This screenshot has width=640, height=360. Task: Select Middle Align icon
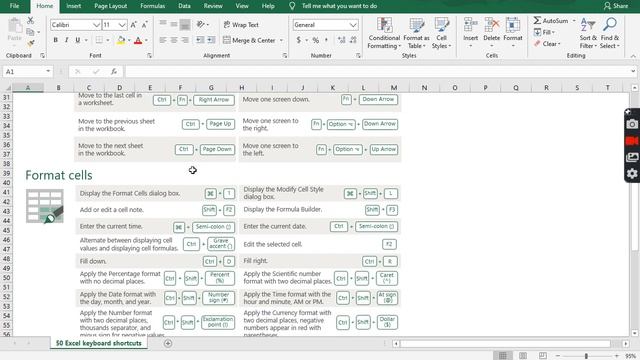point(174,25)
